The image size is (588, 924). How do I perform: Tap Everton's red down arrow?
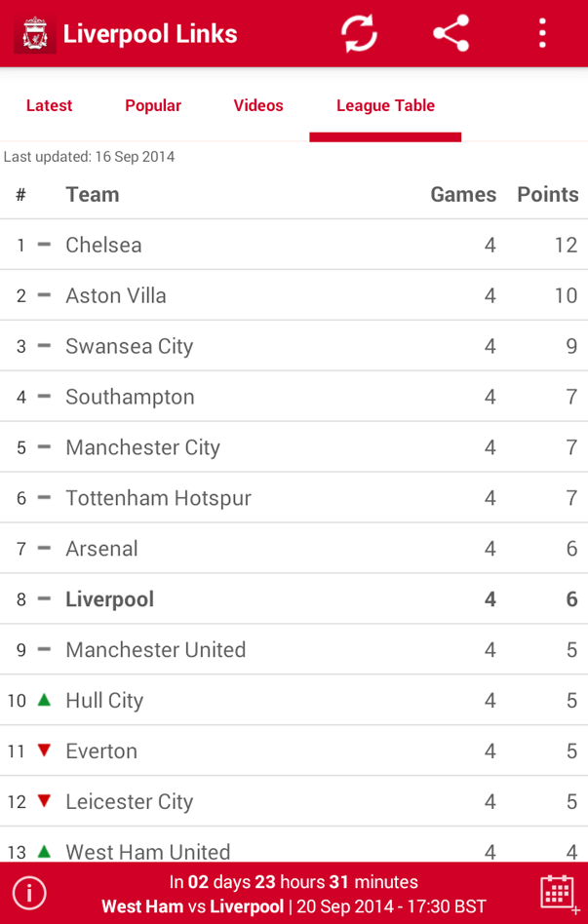click(44, 751)
